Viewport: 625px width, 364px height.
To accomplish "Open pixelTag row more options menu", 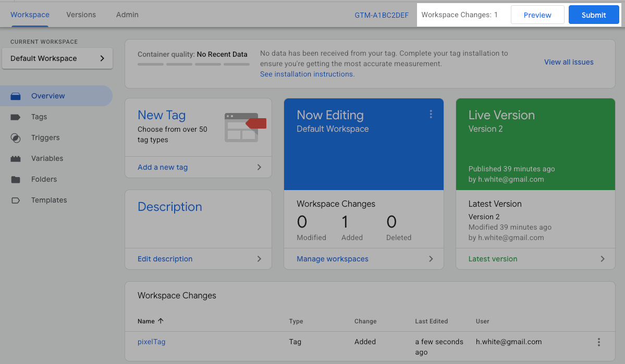I will [x=599, y=342].
